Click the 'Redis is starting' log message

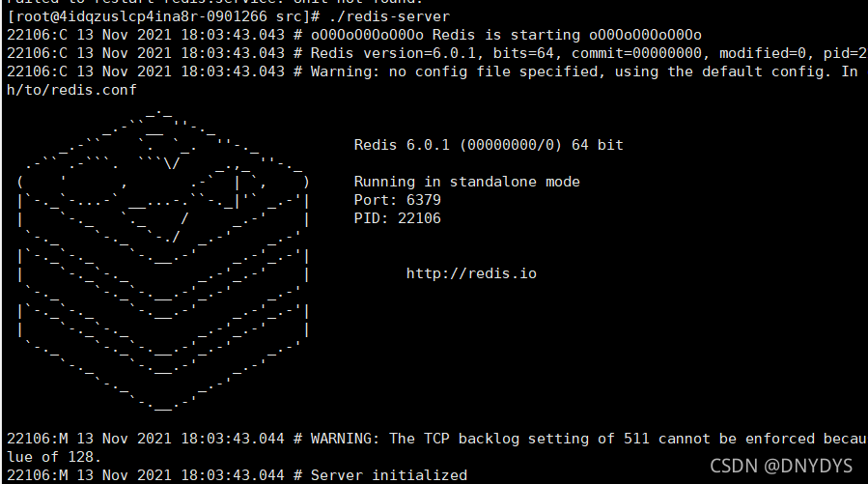point(506,35)
